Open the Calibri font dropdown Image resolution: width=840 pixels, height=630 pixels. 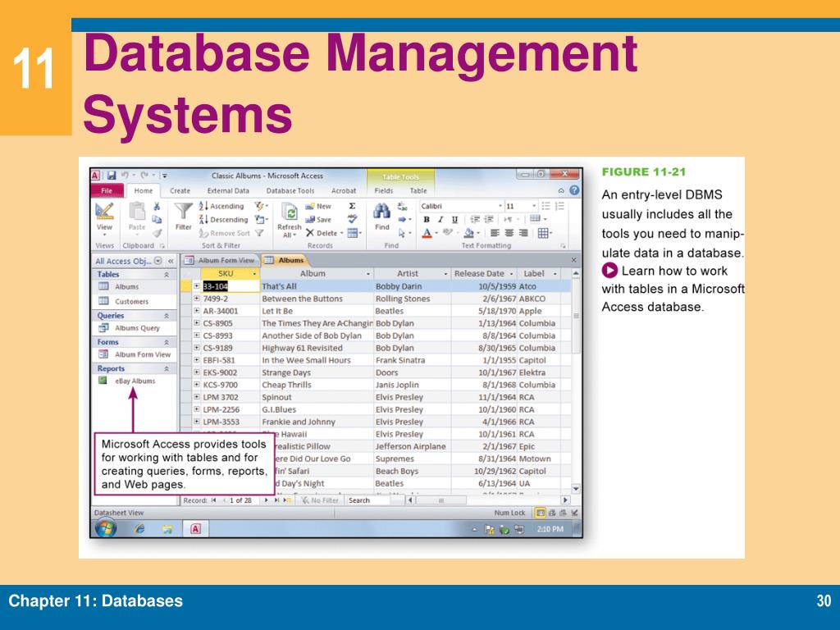[x=500, y=206]
